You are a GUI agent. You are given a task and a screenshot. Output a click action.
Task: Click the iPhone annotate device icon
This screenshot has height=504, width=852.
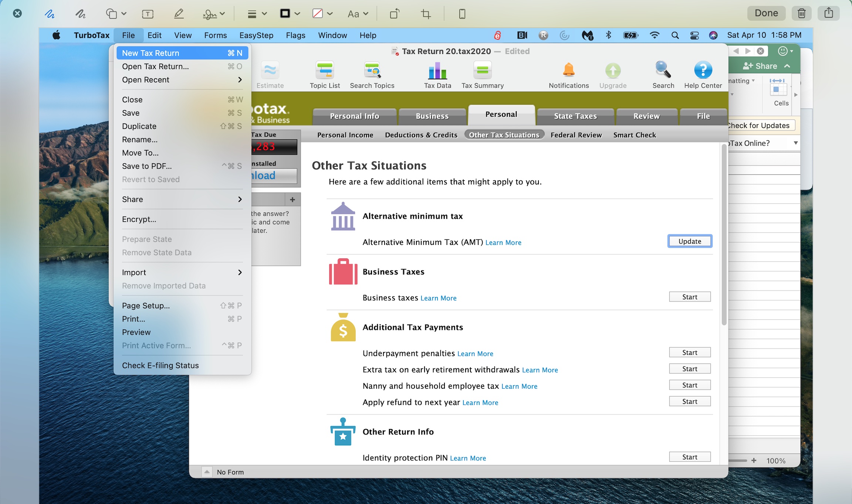pos(462,14)
